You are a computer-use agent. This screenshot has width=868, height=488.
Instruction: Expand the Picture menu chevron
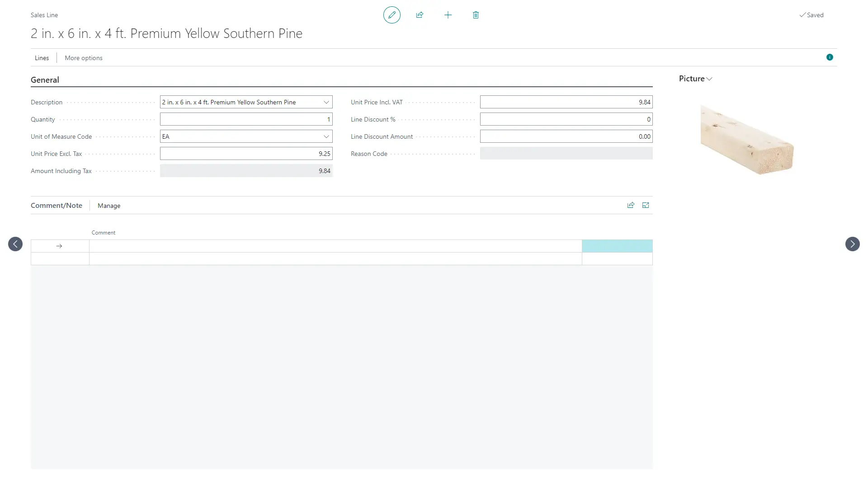709,79
